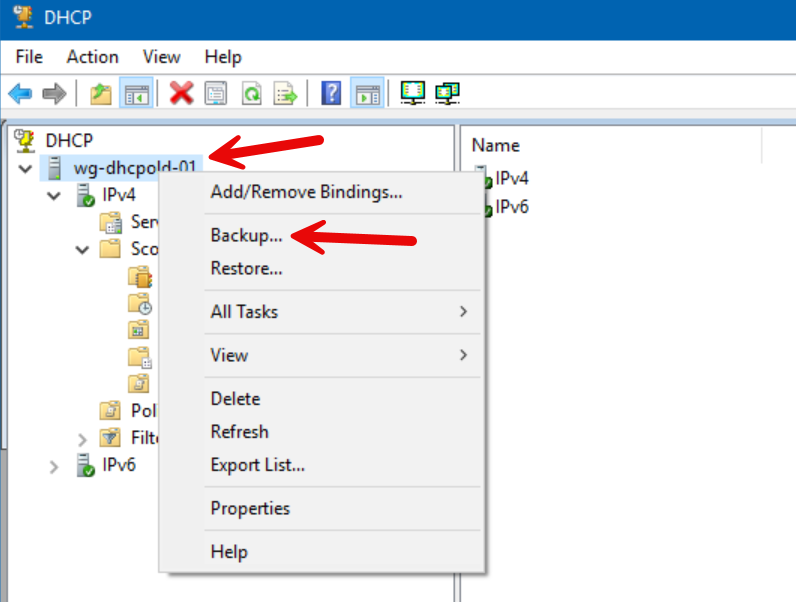Viewport: 796px width, 602px height.
Task: Click the green Refresh toolbar icon
Action: tap(252, 93)
